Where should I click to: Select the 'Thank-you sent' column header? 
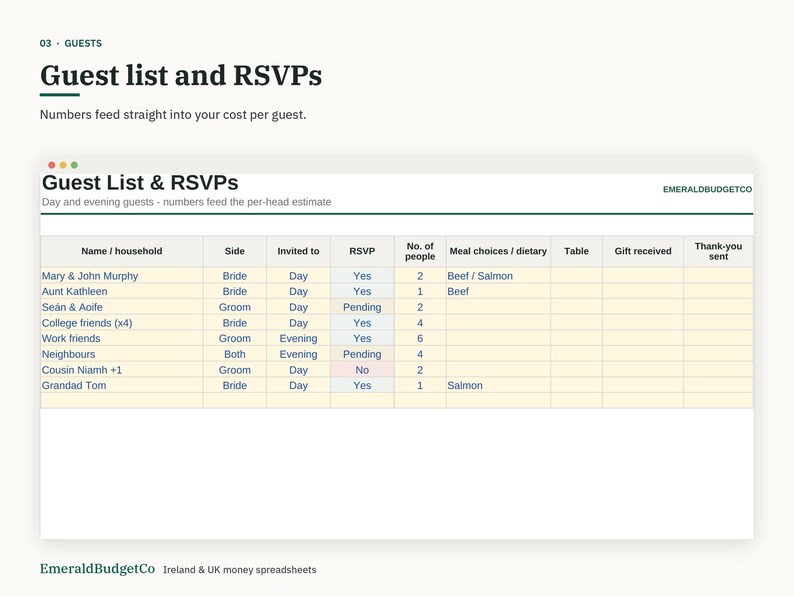(x=719, y=251)
